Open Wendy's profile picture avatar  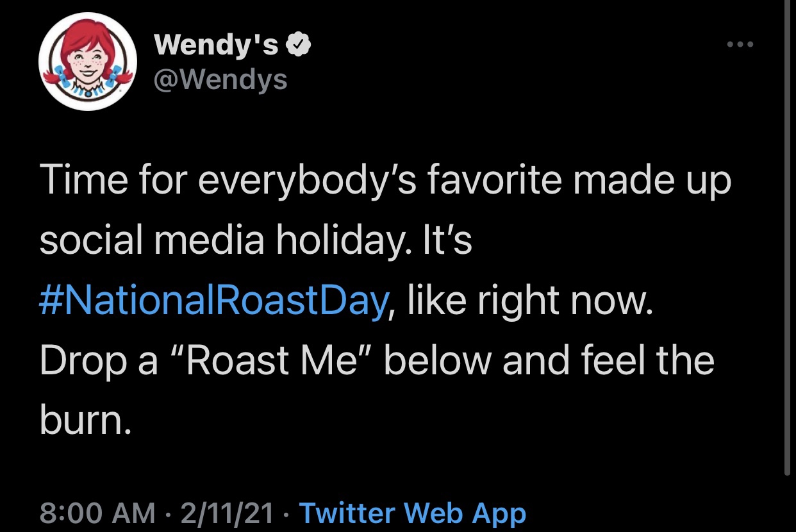click(x=88, y=62)
